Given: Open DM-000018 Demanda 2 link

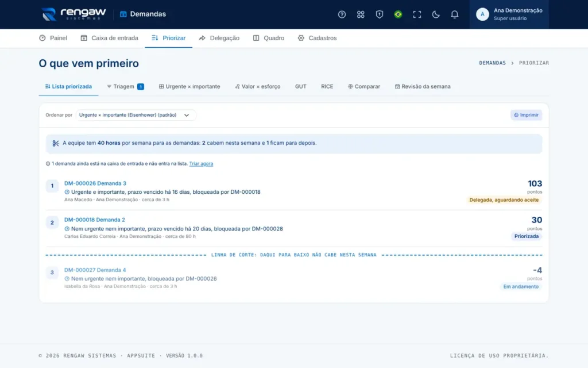Looking at the screenshot, I should (95, 220).
